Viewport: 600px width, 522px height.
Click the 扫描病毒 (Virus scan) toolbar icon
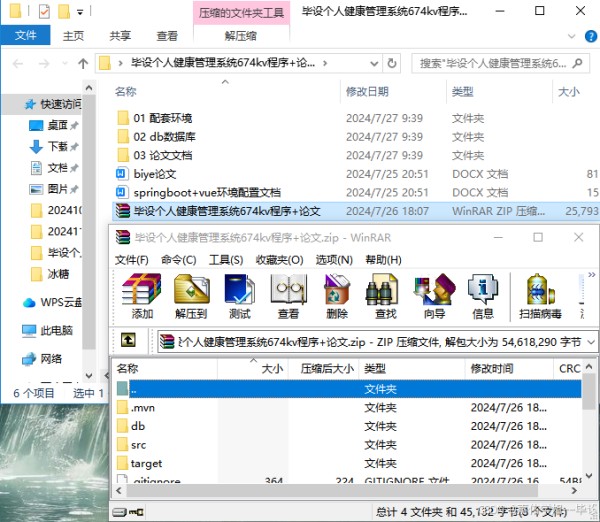(x=540, y=296)
